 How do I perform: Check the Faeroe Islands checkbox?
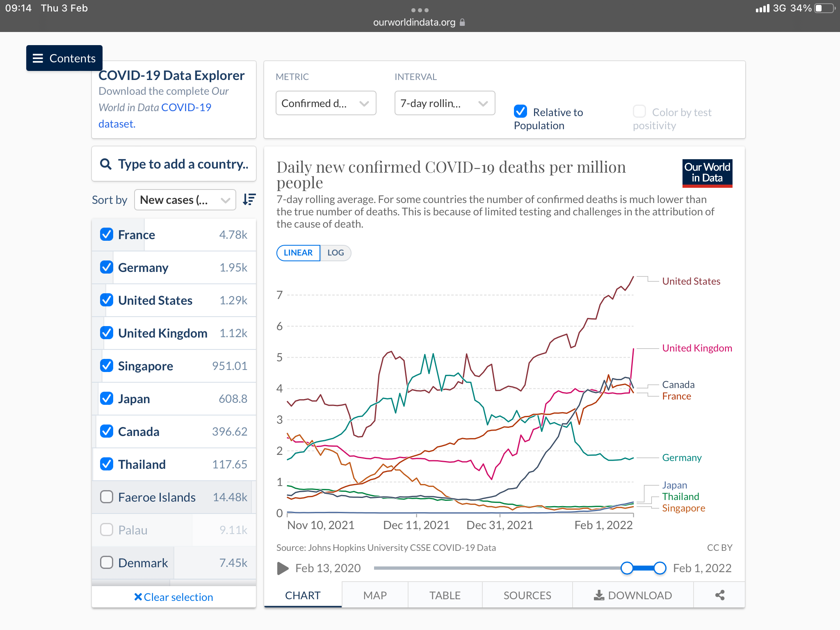tap(107, 497)
